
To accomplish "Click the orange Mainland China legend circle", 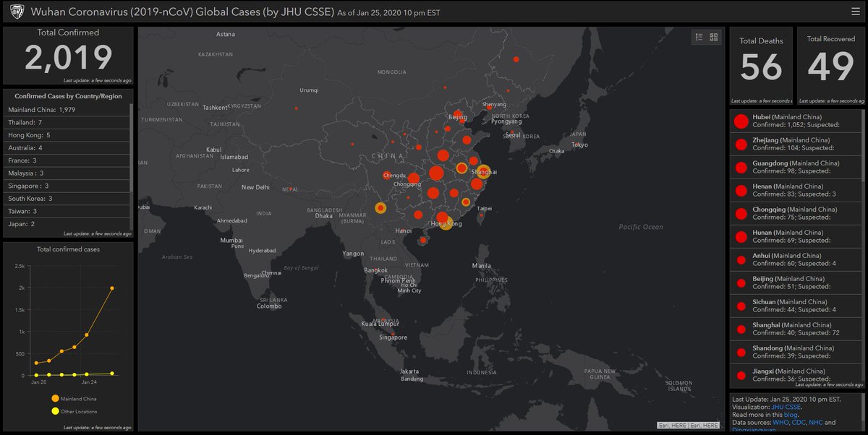I will 56,398.
